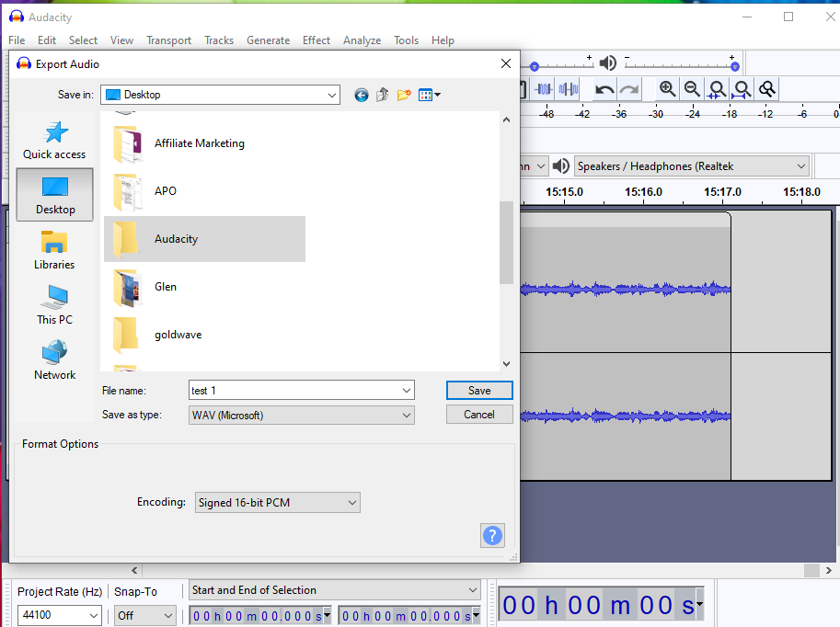Select the Audacity folder
This screenshot has width=840, height=627.
[204, 239]
